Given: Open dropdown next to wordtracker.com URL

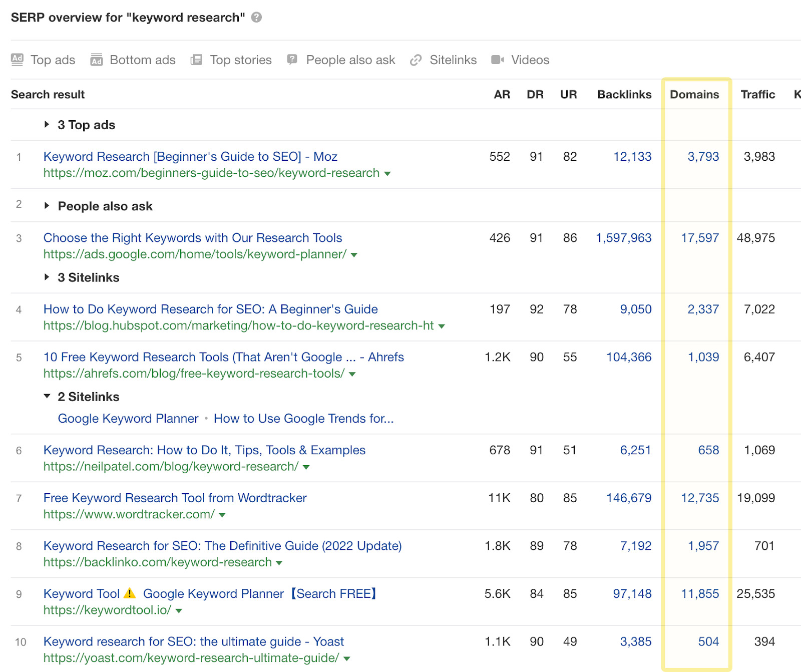Looking at the screenshot, I should [x=222, y=515].
